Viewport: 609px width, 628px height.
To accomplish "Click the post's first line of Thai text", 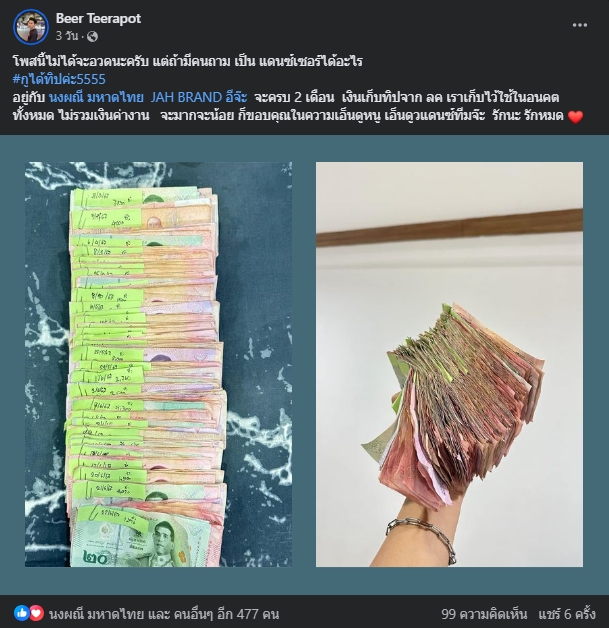I will 187,61.
